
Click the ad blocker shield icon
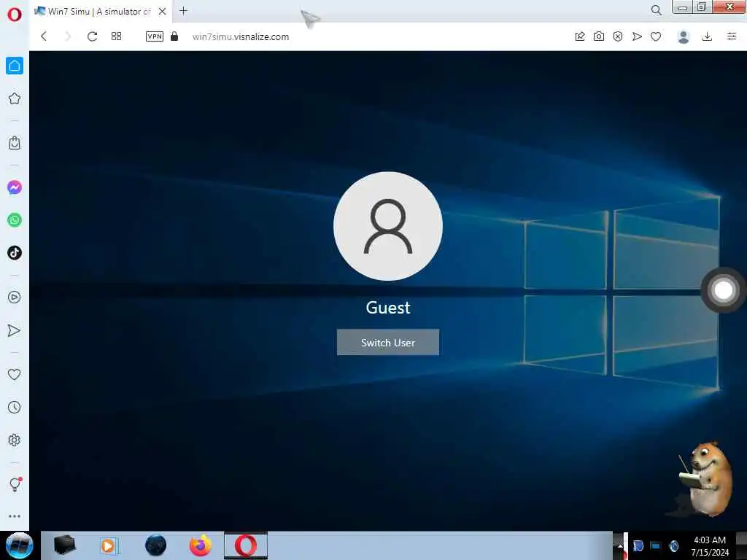click(x=618, y=36)
